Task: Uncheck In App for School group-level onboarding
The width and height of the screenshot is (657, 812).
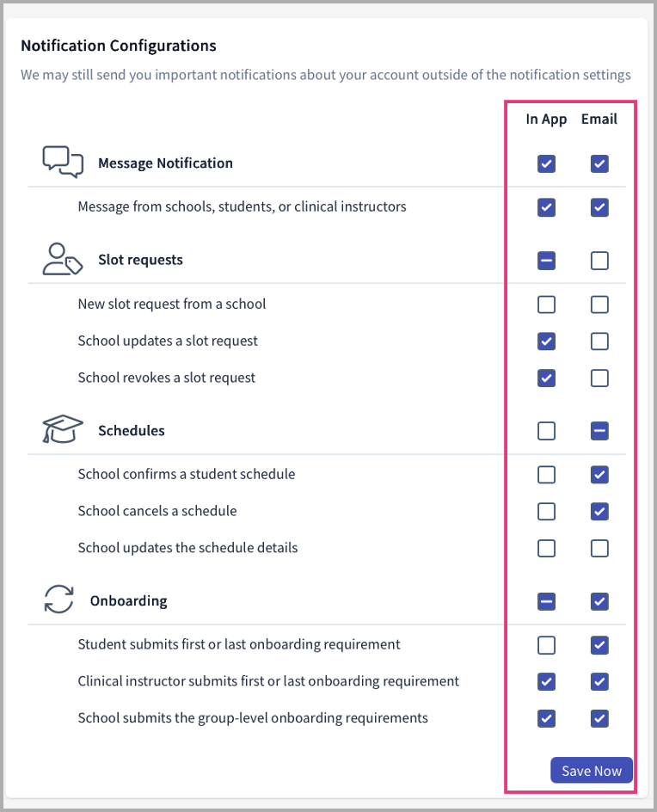Action: point(546,718)
